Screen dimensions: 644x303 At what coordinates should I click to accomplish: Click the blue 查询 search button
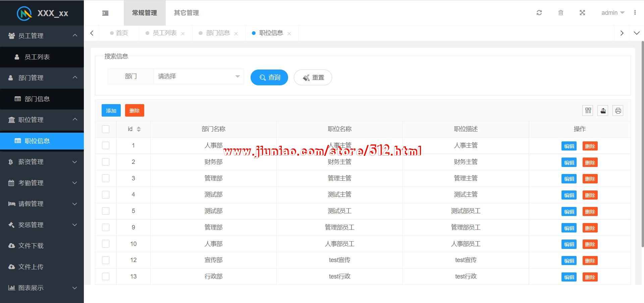(269, 78)
